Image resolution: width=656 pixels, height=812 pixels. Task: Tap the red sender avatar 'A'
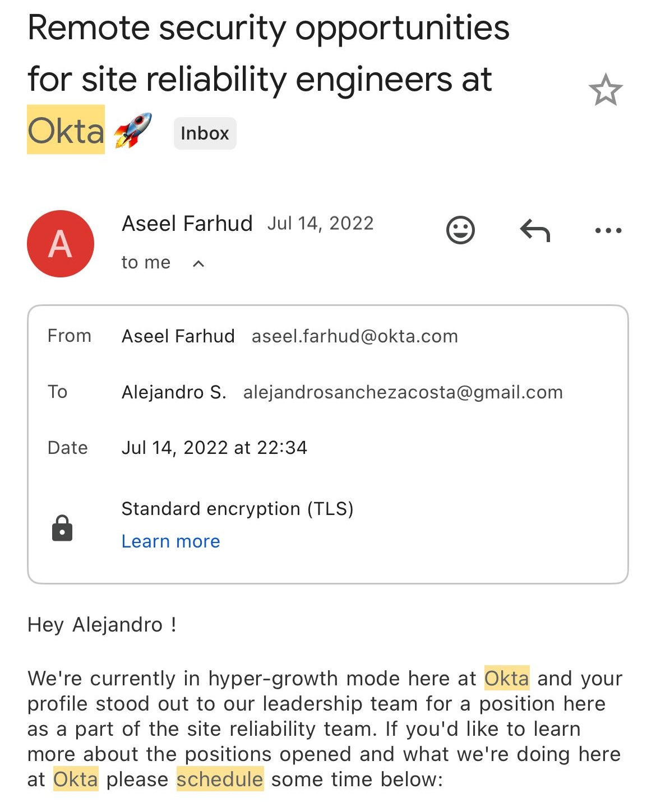click(61, 244)
